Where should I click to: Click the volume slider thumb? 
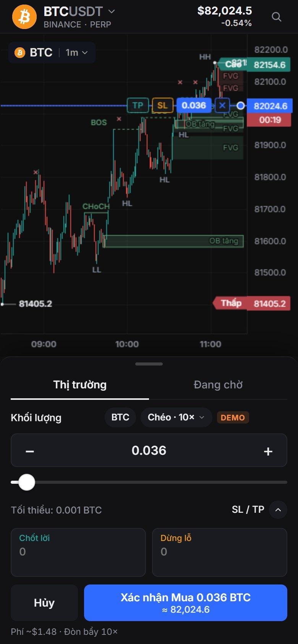pyautogui.click(x=27, y=482)
